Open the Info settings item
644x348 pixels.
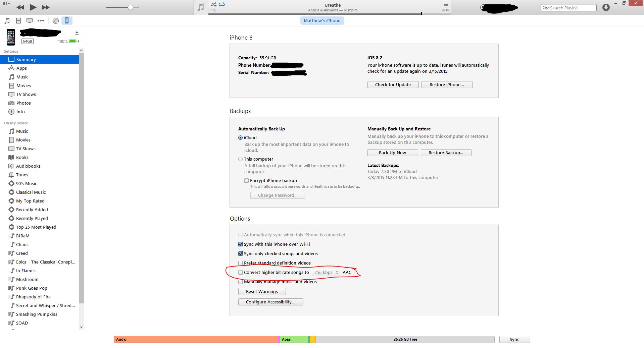40,112
